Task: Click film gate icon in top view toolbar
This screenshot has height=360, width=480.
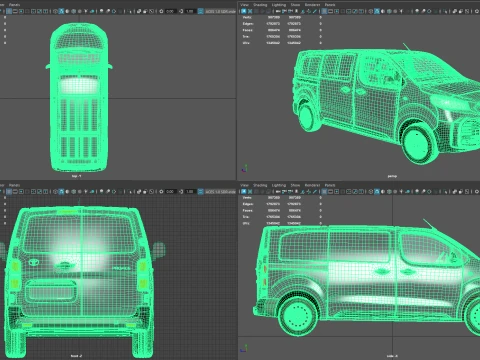Action: (x=15, y=11)
